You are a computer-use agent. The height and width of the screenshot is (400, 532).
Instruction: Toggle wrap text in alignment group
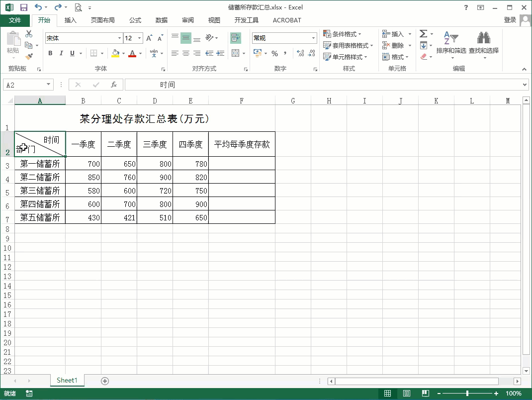(235, 38)
